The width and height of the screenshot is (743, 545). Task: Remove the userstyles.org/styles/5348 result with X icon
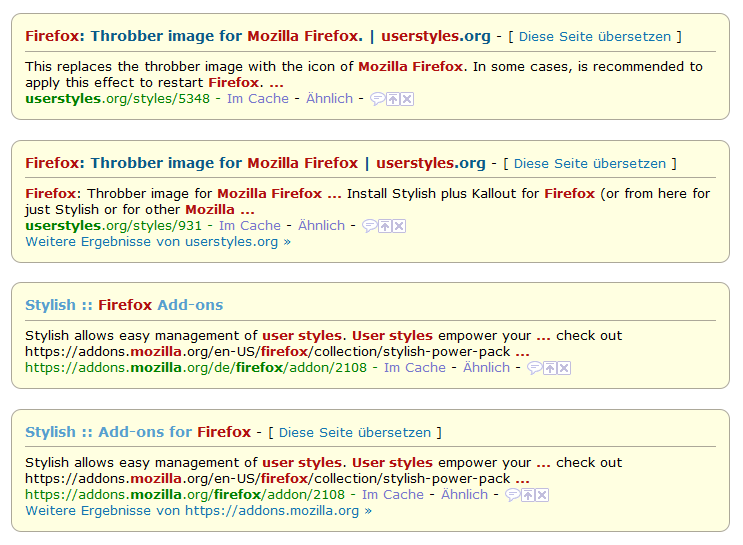[x=407, y=99]
